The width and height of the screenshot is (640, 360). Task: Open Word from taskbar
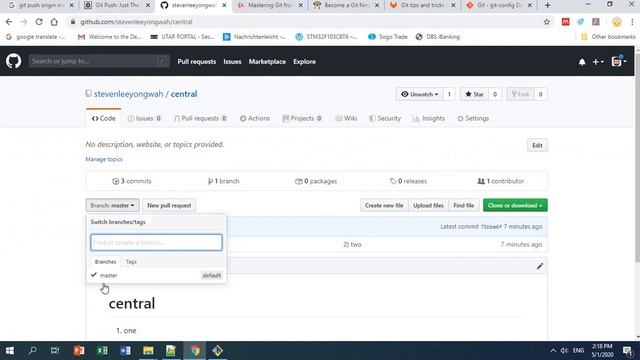click(x=125, y=351)
